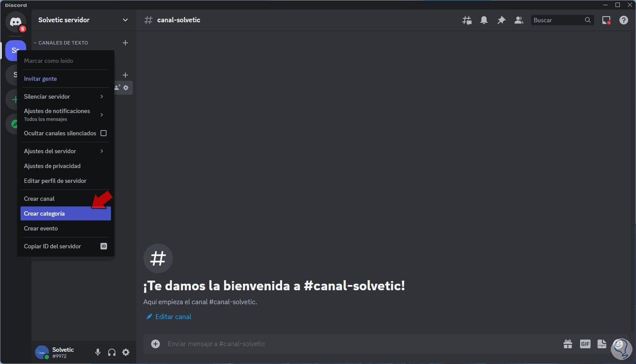Screen dimensions: 636x364
Task: Open the gift Nitro icon
Action: click(568, 344)
